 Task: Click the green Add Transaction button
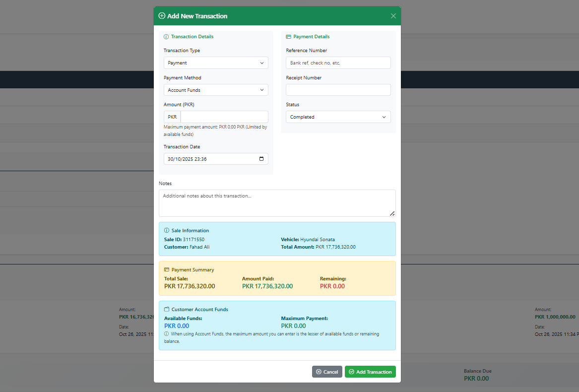tap(370, 372)
